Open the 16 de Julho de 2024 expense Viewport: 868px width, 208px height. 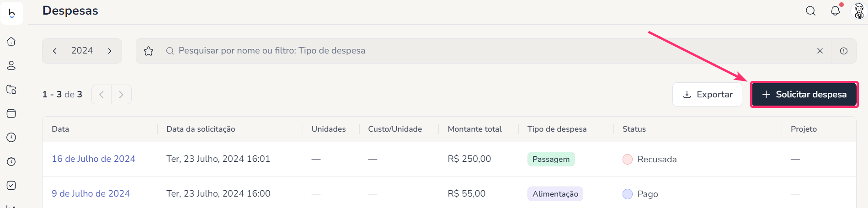(x=93, y=159)
